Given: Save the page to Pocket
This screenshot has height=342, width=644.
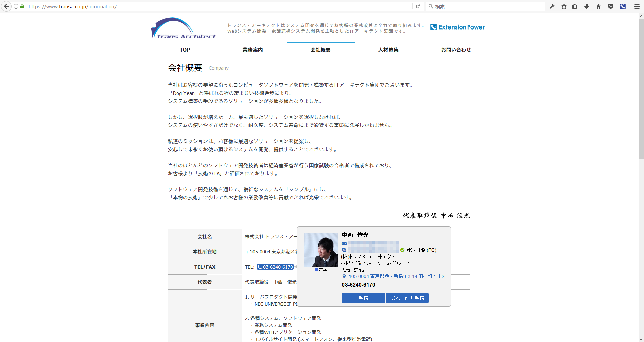Looking at the screenshot, I should [611, 6].
